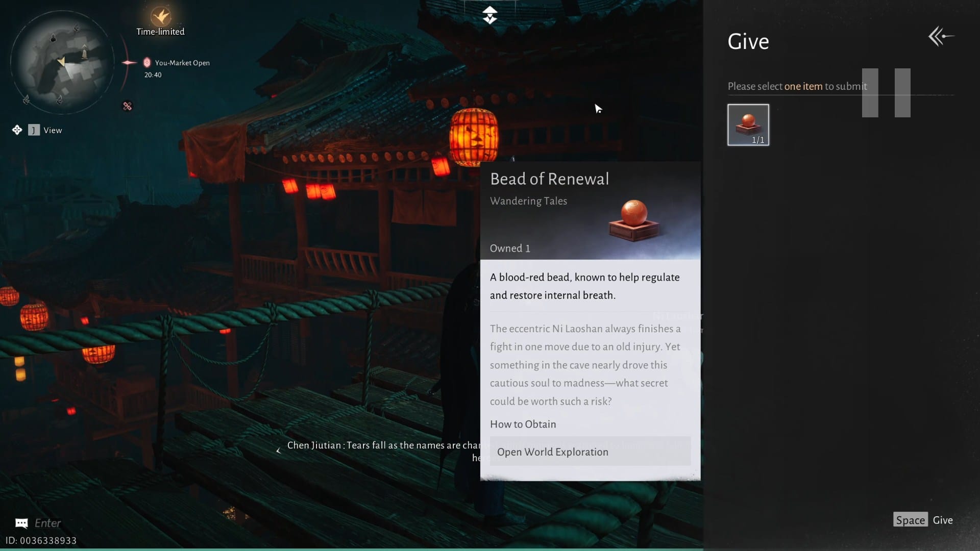This screenshot has width=980, height=551.
Task: Select the Bead of Renewal item slot
Action: (x=748, y=124)
